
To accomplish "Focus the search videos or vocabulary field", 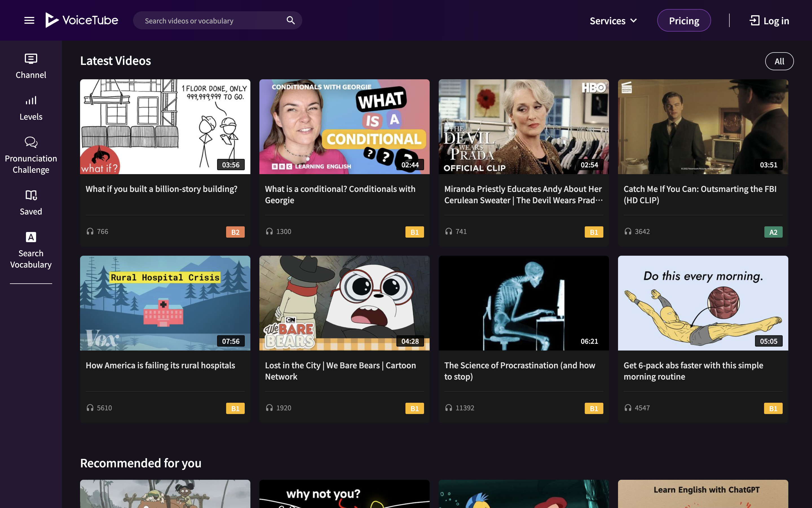I will pyautogui.click(x=217, y=21).
